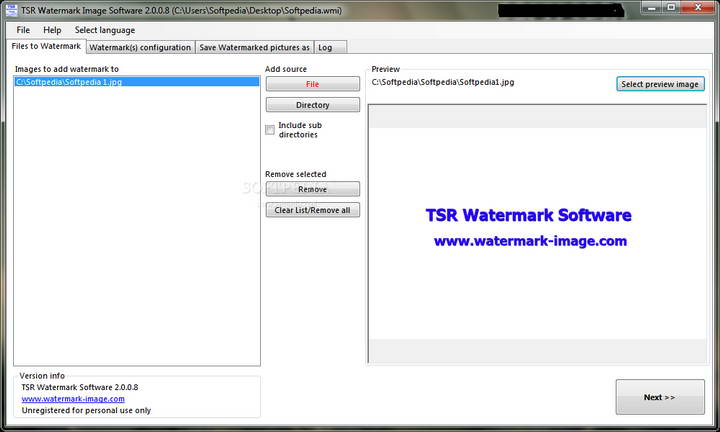
Task: Maximize the TSR Watermark window
Action: coord(671,8)
